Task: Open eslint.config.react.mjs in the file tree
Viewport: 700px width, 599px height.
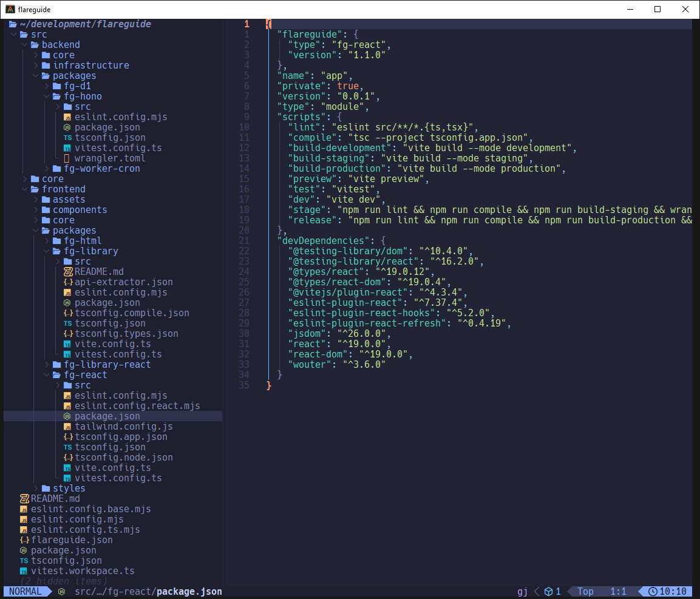Action: (137, 406)
